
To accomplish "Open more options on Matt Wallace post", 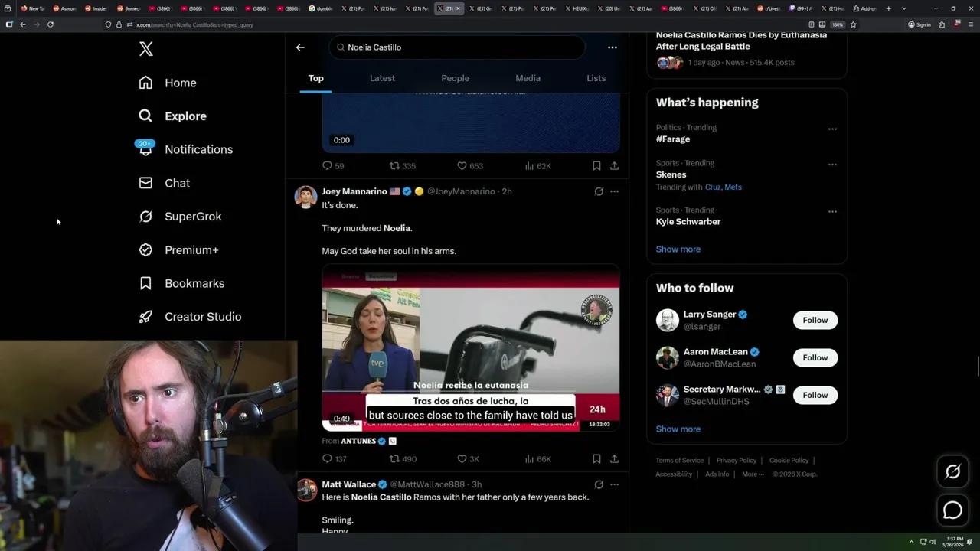I will click(614, 484).
